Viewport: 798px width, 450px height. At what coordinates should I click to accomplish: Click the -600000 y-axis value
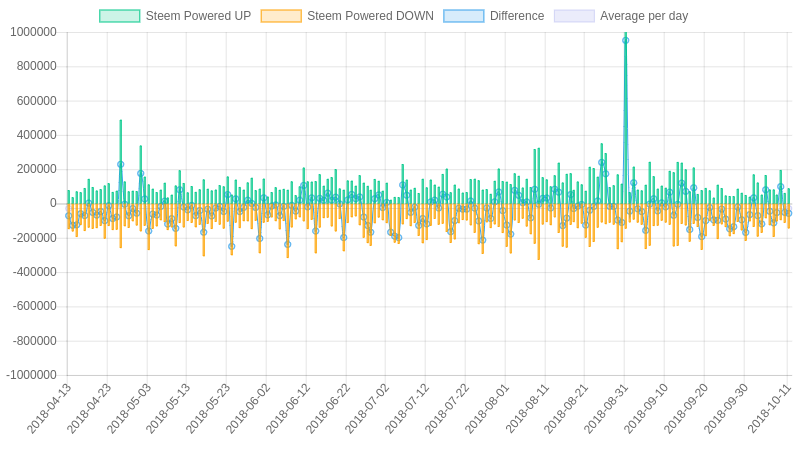click(x=34, y=306)
